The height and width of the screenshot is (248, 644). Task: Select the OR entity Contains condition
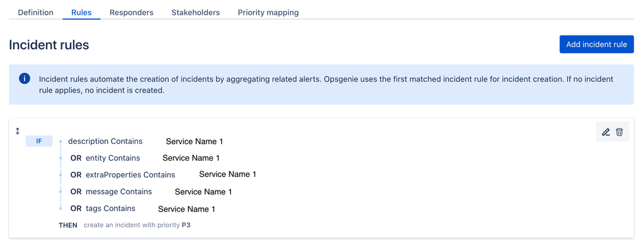(x=105, y=158)
